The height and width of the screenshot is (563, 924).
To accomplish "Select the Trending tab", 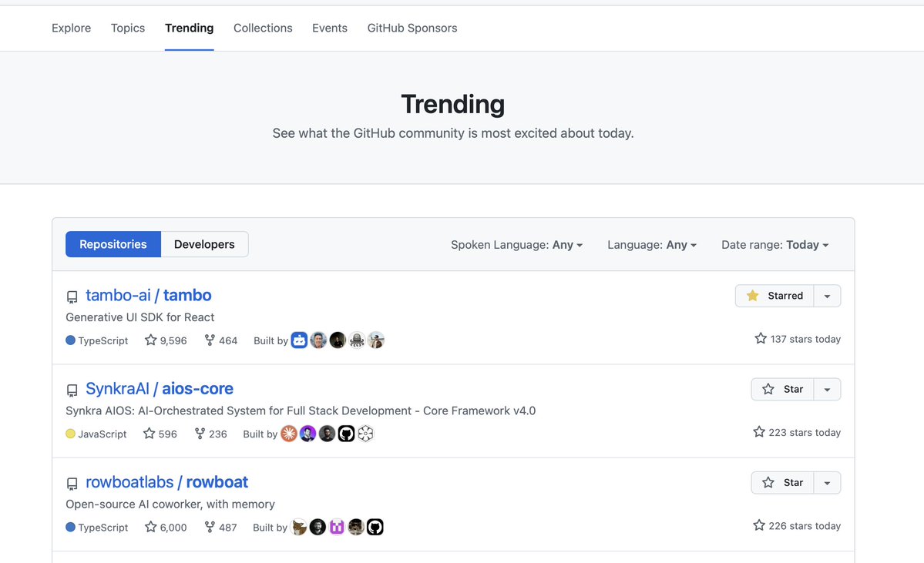I will [x=189, y=28].
